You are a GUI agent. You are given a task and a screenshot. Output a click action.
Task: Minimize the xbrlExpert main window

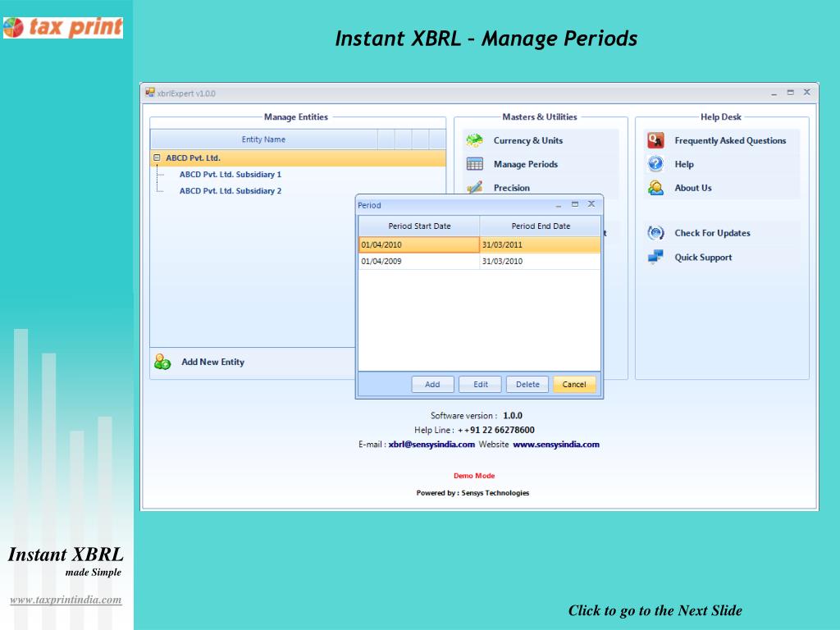(x=774, y=93)
